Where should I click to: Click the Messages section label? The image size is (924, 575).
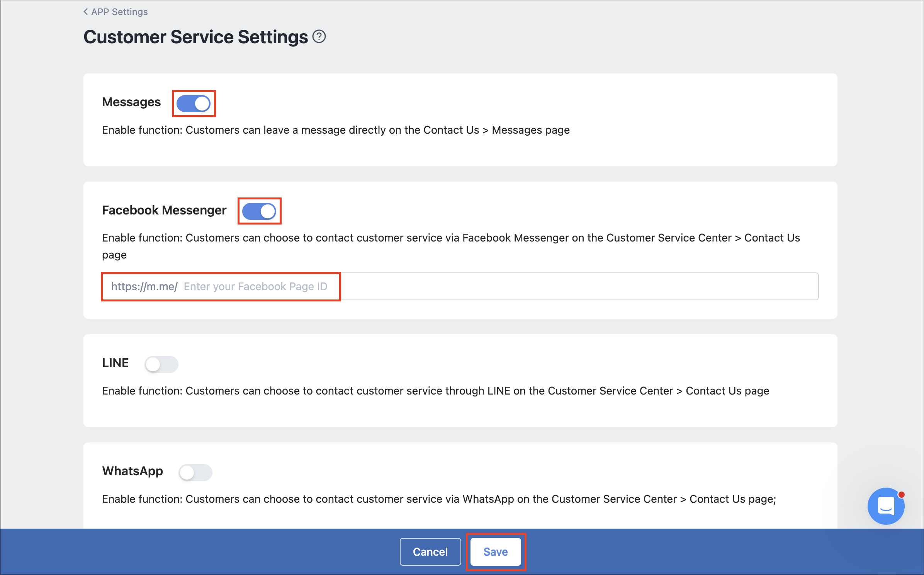131,102
